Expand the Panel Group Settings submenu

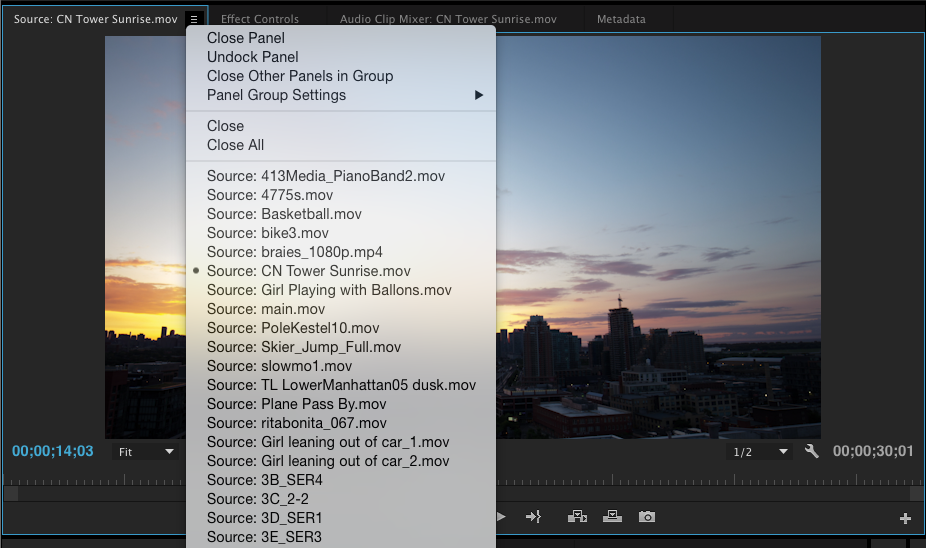341,95
